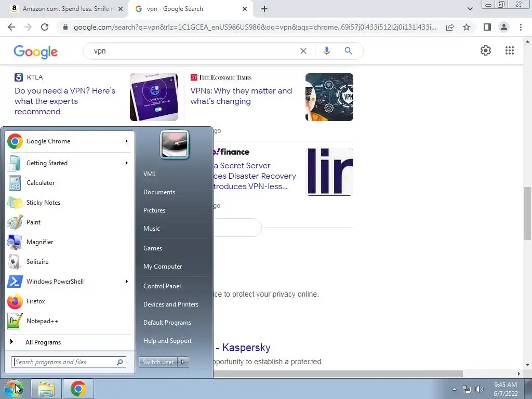This screenshot has width=532, height=399.
Task: Expand Windows PowerShell submenu arrow
Action: coord(127,281)
